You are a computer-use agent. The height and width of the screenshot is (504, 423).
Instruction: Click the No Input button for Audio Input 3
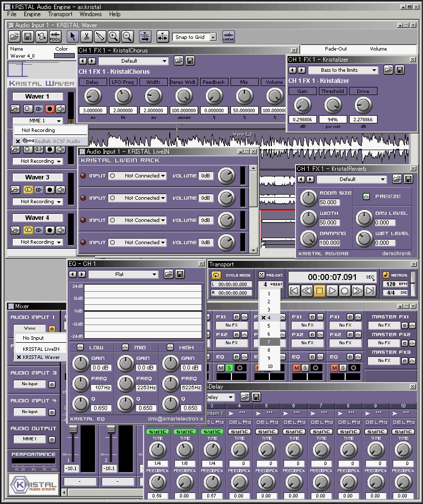(30, 384)
